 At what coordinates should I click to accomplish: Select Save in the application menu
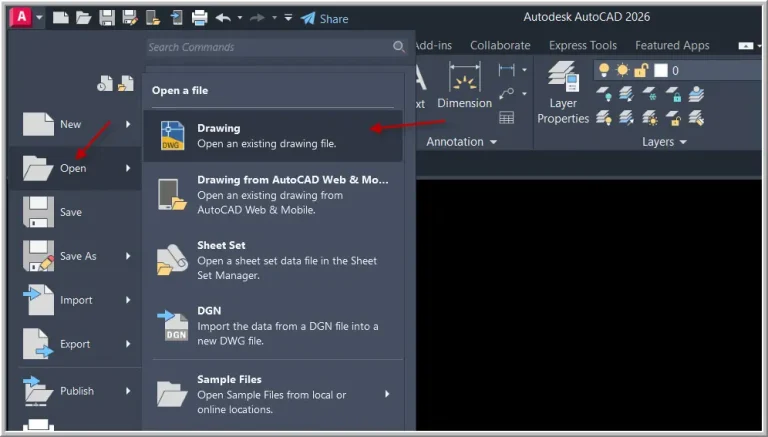tap(76, 212)
